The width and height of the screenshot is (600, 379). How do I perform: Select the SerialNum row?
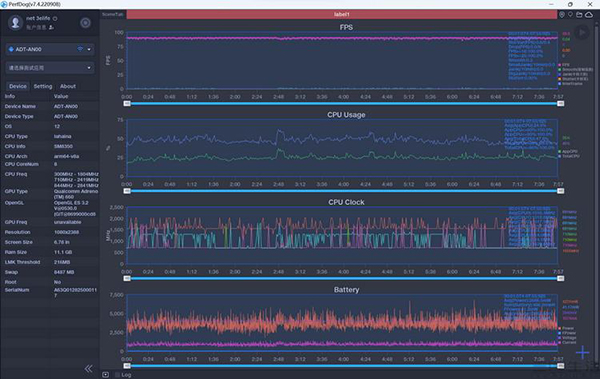click(50, 292)
